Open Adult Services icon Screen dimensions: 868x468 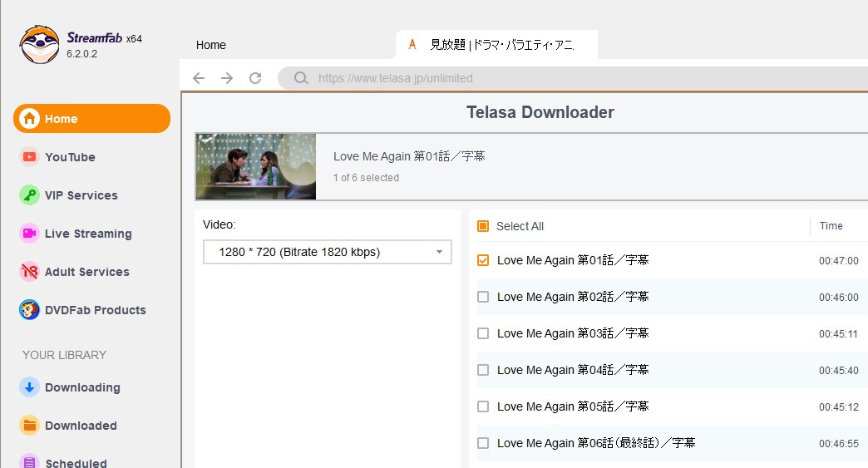pyautogui.click(x=29, y=272)
